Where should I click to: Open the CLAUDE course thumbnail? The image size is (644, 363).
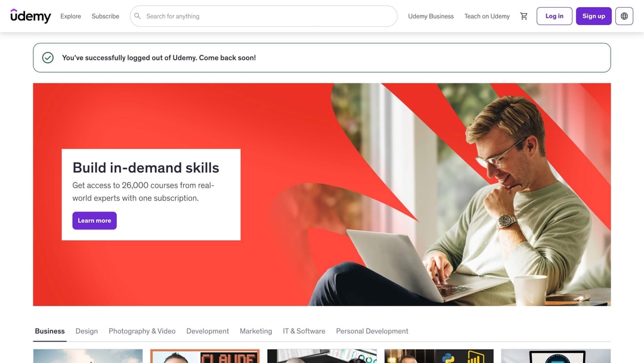coord(205,356)
